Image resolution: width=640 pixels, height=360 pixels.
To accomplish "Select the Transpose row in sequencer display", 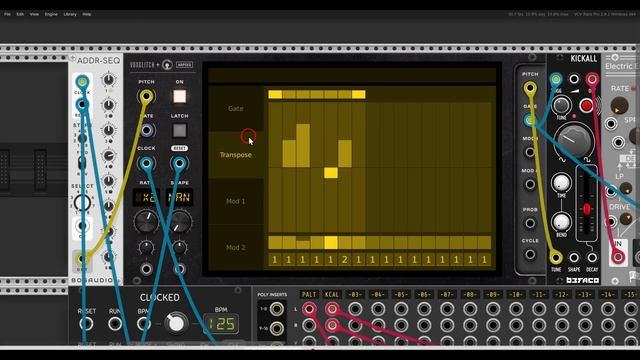I will point(236,155).
